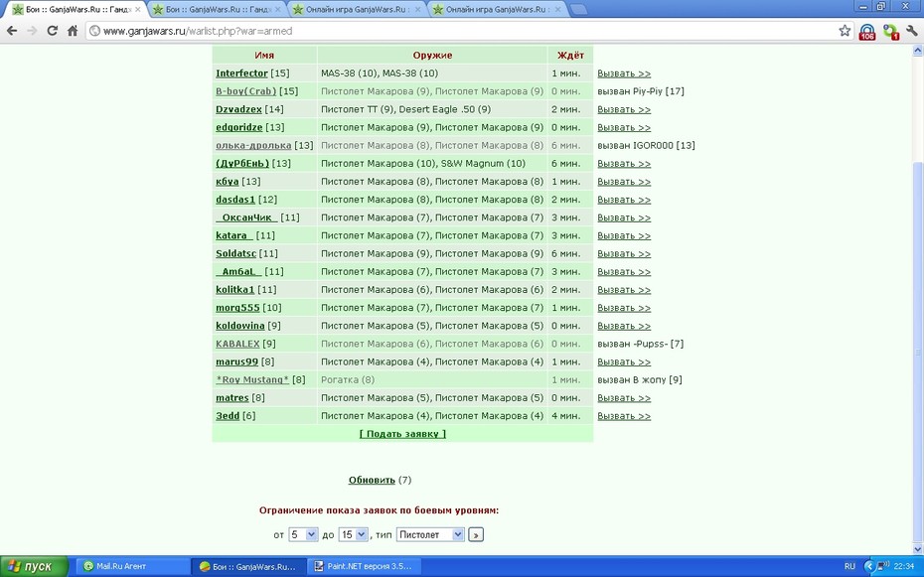Open the red lock extension icon
Image resolution: width=924 pixels, height=577 pixels.
click(x=866, y=31)
